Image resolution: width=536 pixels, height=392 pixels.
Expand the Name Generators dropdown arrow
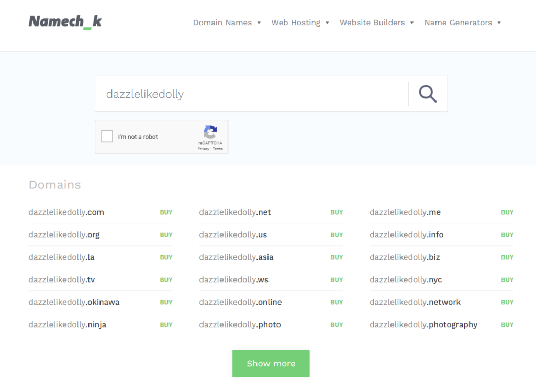pos(499,23)
